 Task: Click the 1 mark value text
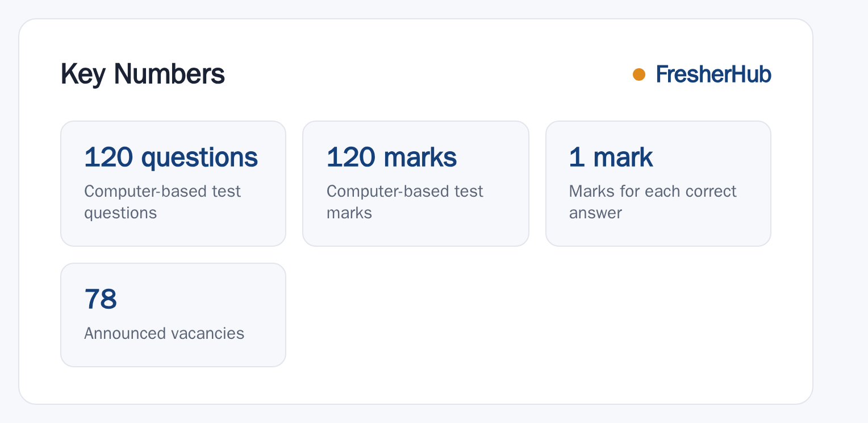click(x=611, y=157)
